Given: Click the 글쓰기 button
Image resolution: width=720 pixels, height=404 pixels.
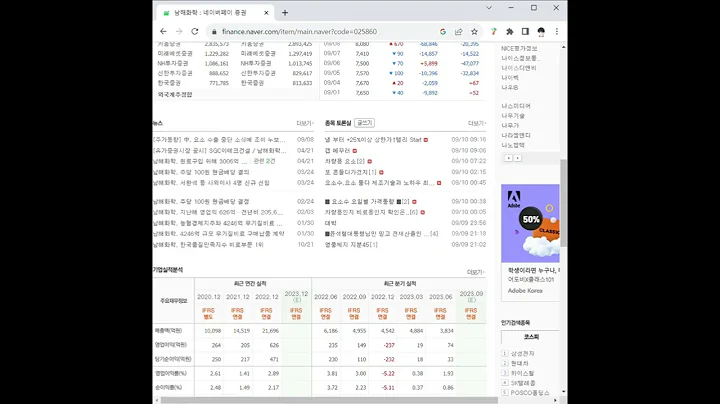Looking at the screenshot, I should (365, 123).
